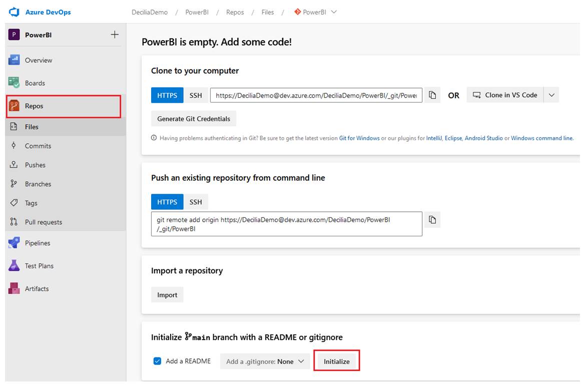Click the plus icon beside PowerBI project
The width and height of the screenshot is (588, 388).
tap(115, 35)
